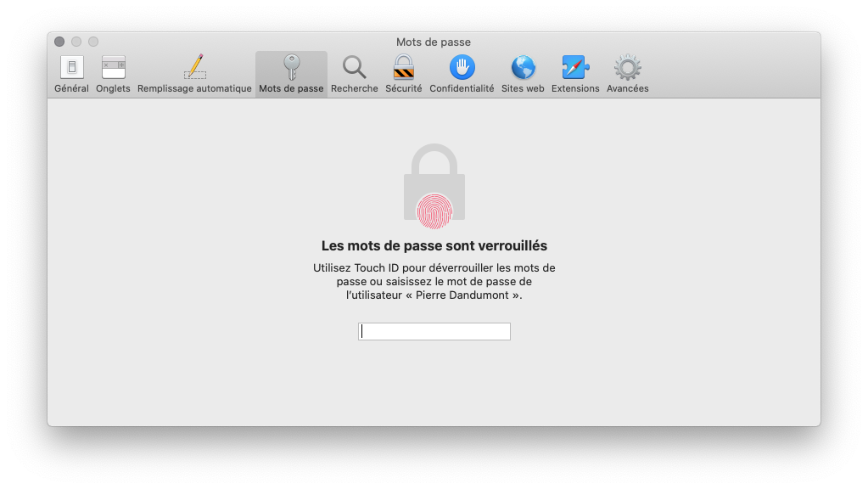Close the Mots de passe window
Image resolution: width=868 pixels, height=489 pixels.
(59, 42)
